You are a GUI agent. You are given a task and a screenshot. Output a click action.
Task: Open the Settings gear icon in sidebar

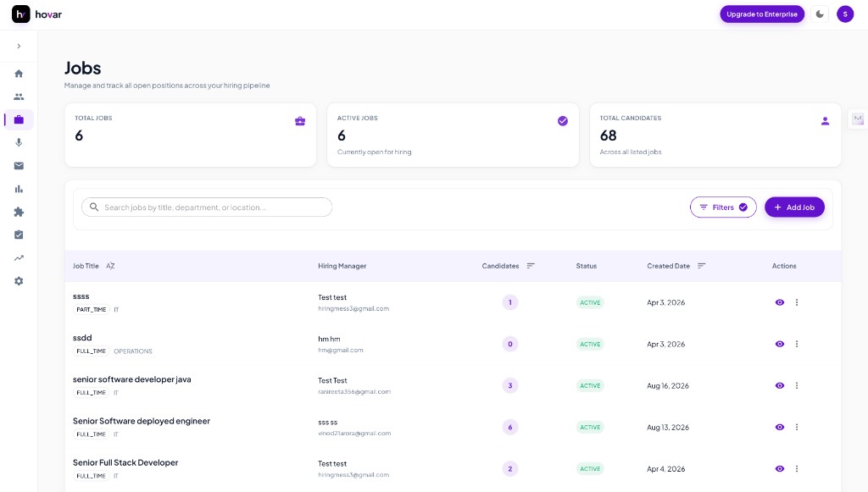(19, 281)
